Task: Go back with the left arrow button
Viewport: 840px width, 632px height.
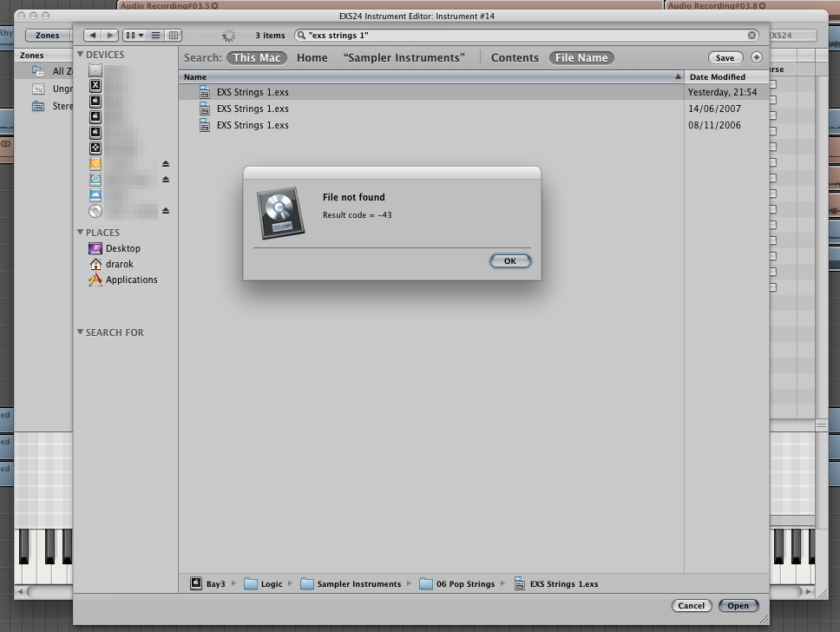Action: 93,36
